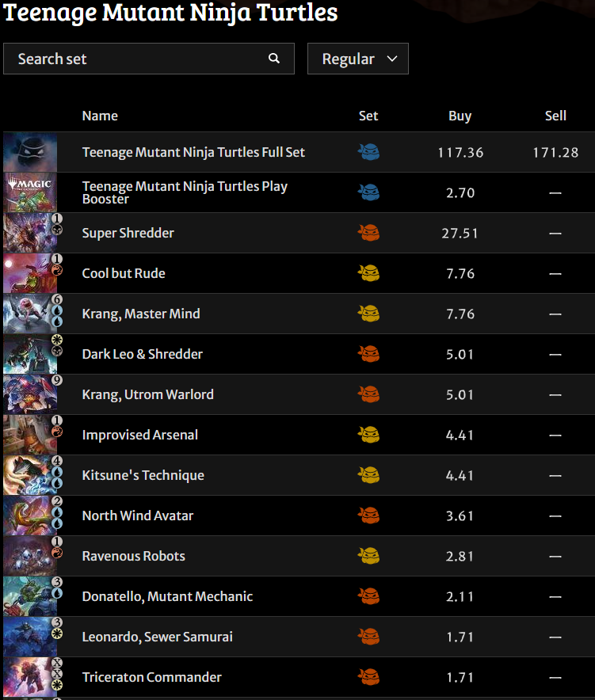Click the Full Set buy price 117.36
The height and width of the screenshot is (700, 595).
460,153
